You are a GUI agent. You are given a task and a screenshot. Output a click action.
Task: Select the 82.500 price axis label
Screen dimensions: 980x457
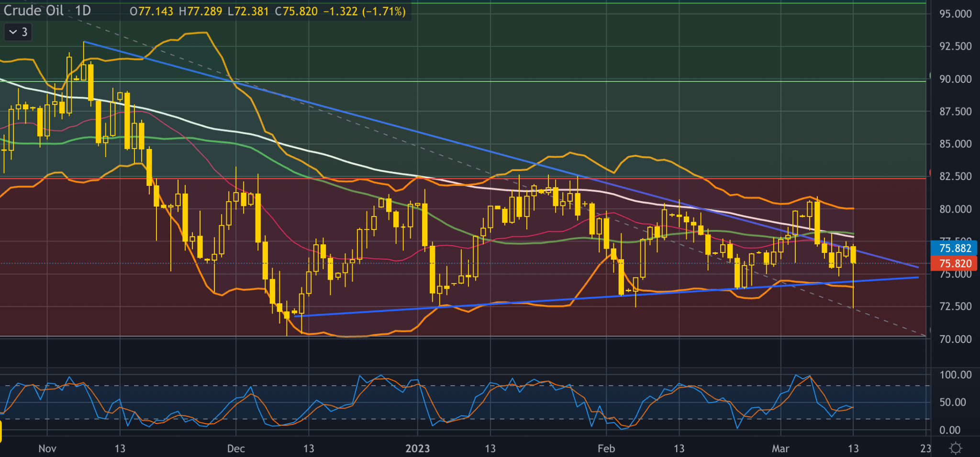click(956, 176)
